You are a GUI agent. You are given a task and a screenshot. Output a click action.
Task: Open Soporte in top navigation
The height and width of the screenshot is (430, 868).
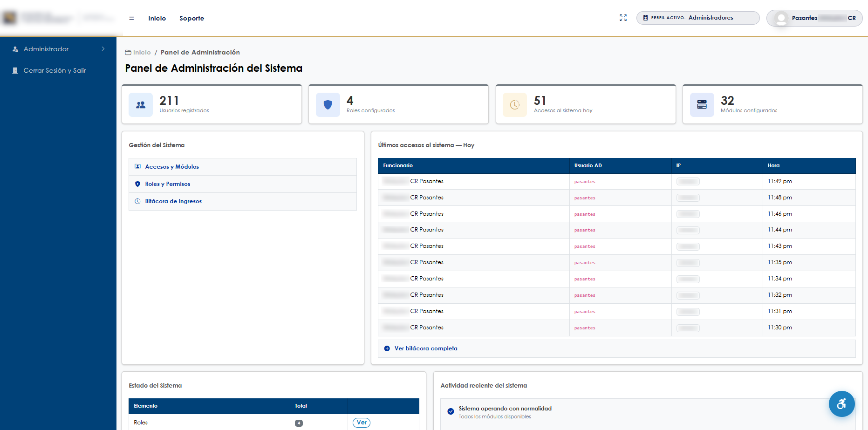[192, 18]
